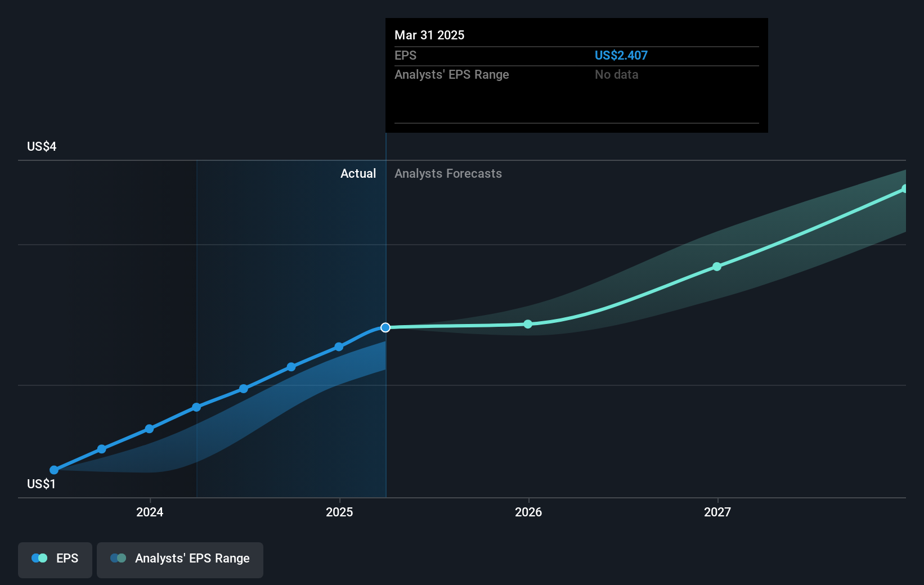The width and height of the screenshot is (924, 585).
Task: Select the 2026 forecast EPS data point
Action: [x=528, y=324]
